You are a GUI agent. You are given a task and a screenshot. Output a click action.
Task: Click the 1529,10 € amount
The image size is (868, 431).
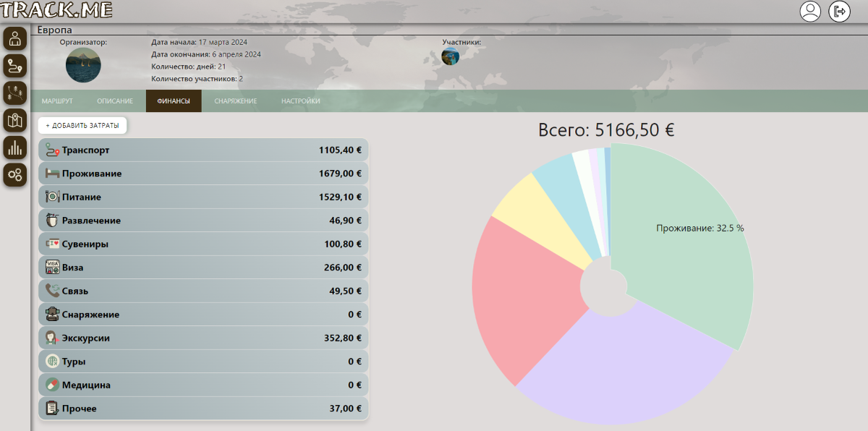(x=340, y=197)
